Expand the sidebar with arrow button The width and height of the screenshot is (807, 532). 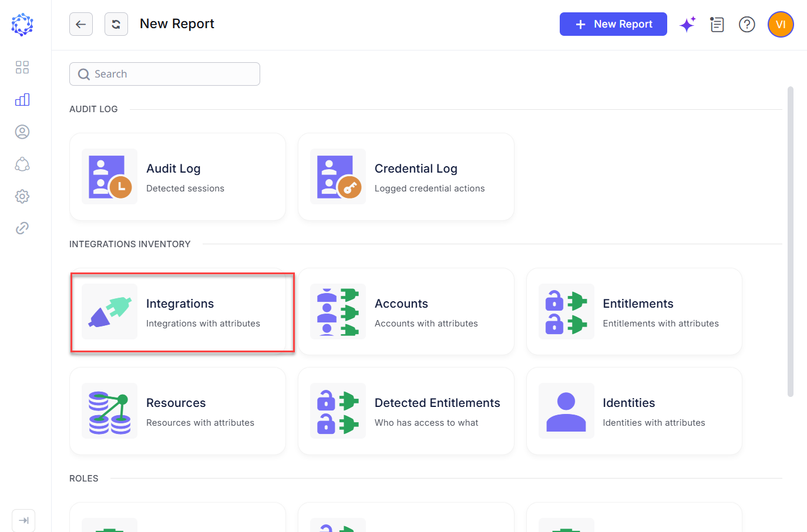(23, 520)
